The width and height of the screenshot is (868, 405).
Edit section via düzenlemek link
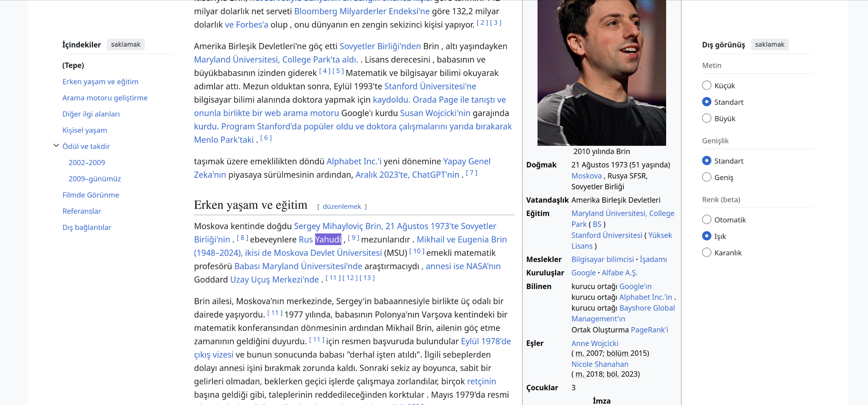[x=342, y=206]
